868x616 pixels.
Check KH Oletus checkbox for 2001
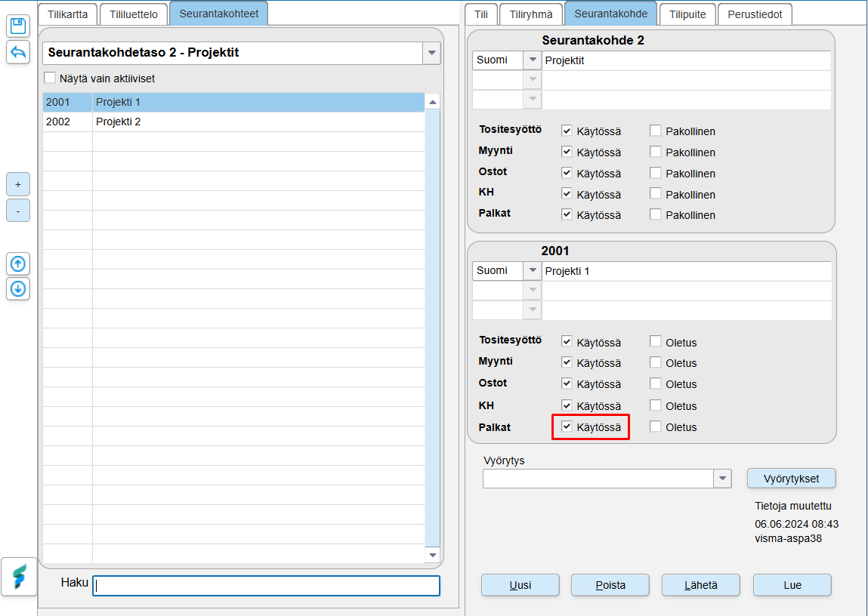coord(656,405)
